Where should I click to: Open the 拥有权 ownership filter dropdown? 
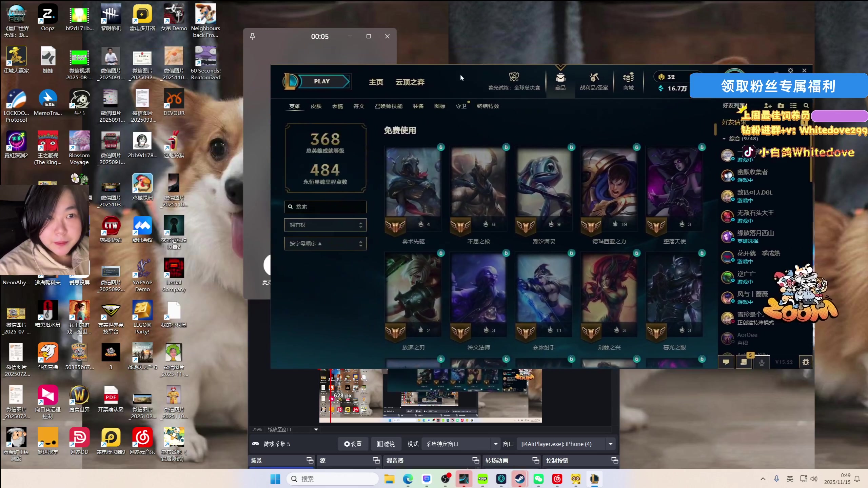pyautogui.click(x=325, y=225)
